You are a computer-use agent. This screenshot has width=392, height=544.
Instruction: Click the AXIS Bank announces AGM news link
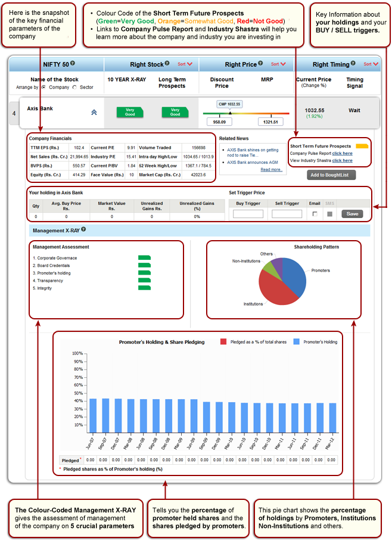254,162
